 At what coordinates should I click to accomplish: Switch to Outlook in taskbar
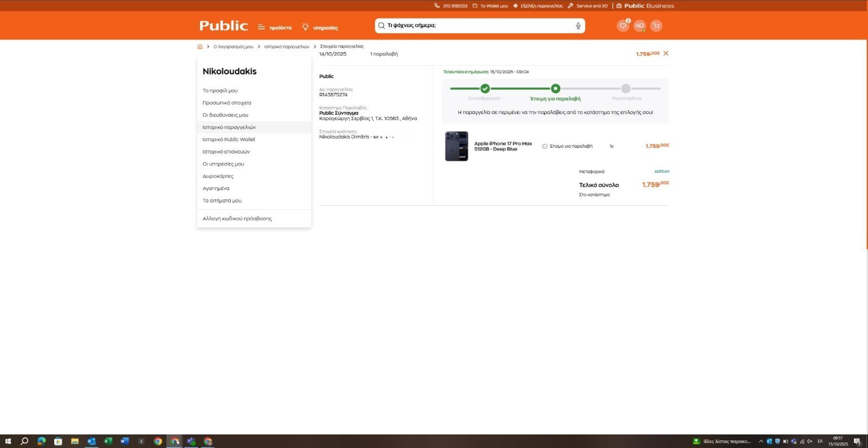click(91, 441)
